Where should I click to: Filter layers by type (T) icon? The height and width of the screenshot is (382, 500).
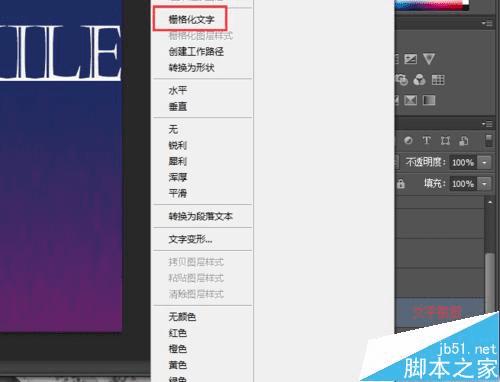tap(426, 140)
